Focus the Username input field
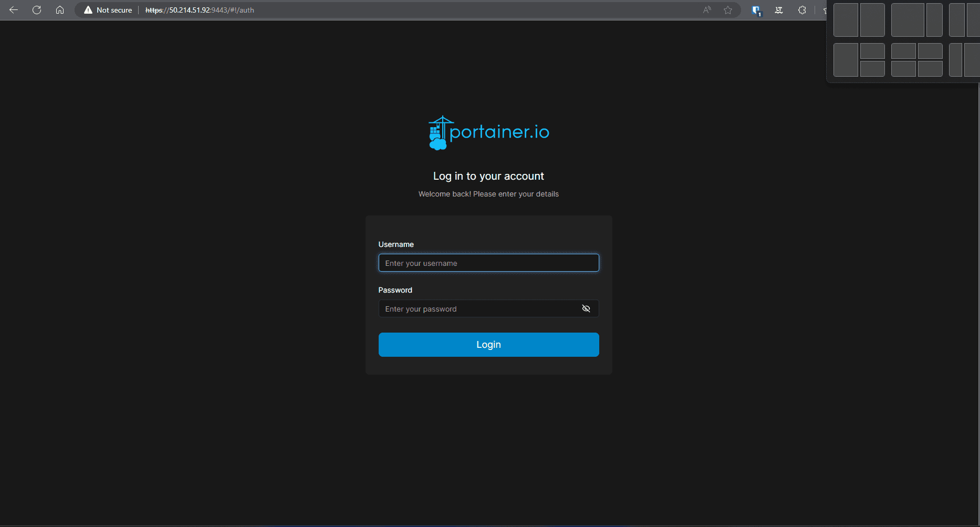 (x=488, y=263)
